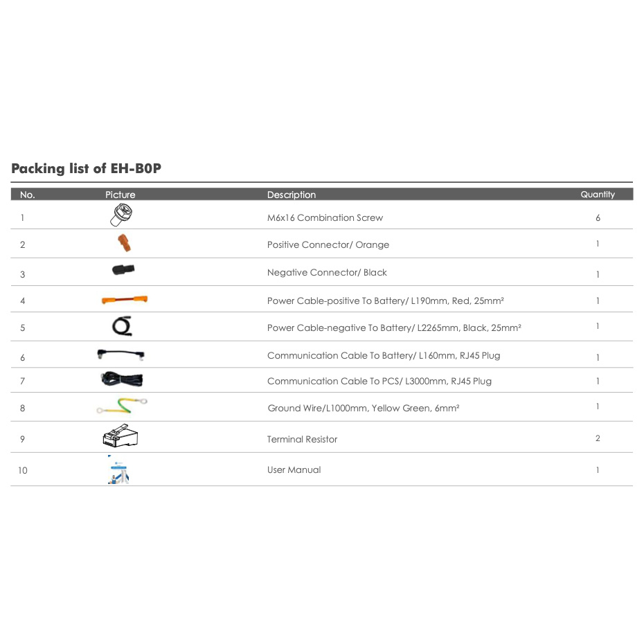
Task: Select the yellow green ground wire picture
Action: click(x=122, y=405)
